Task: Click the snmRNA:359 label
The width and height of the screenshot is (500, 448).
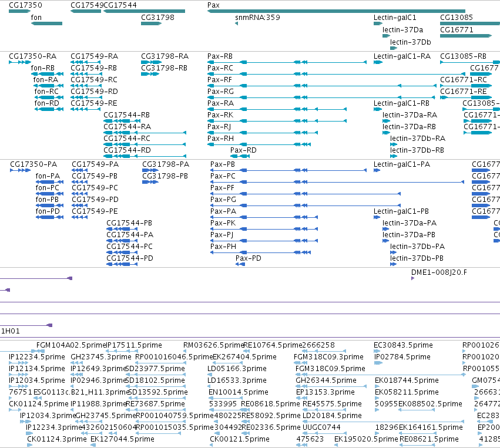Action: tap(257, 17)
